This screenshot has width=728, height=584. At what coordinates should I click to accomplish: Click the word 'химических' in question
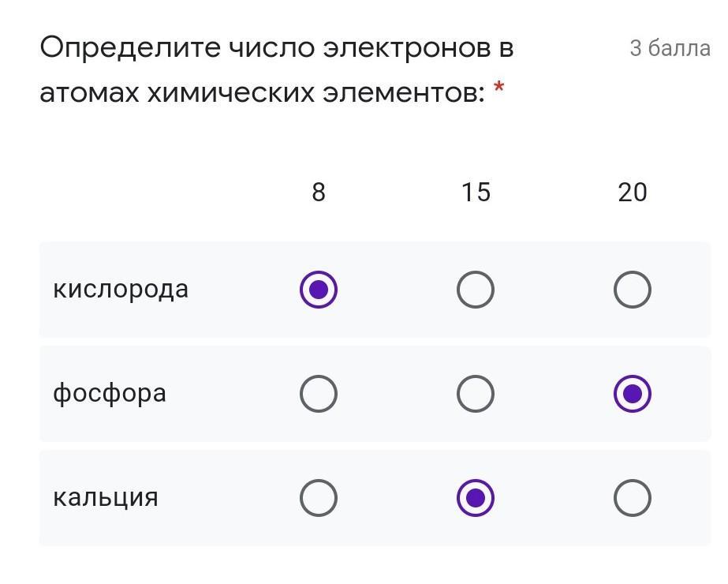click(x=231, y=93)
